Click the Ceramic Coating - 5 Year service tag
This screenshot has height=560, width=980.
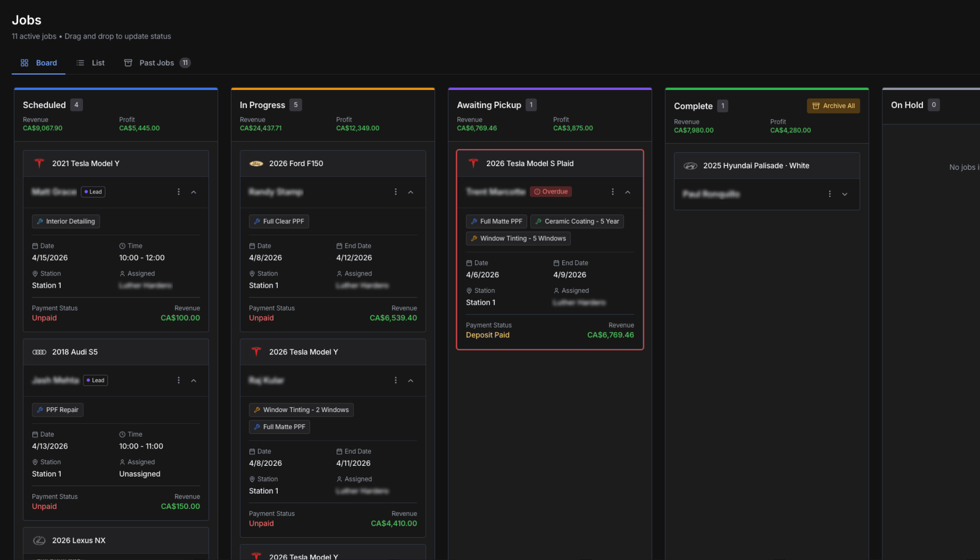pos(577,221)
